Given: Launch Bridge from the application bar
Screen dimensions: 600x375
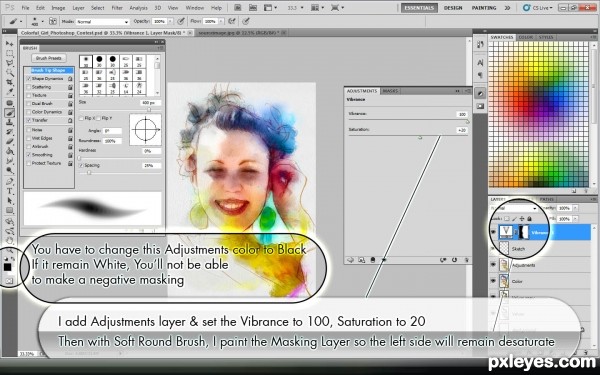Looking at the screenshot, I should (237, 8).
